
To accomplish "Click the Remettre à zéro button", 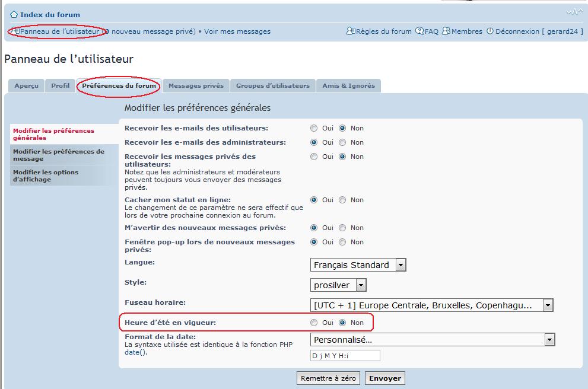I will [328, 378].
